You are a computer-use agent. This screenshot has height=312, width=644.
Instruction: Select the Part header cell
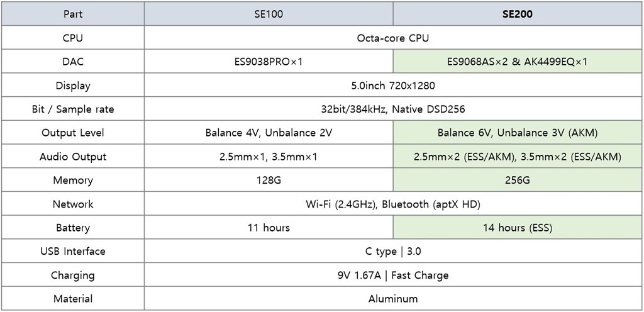tap(73, 14)
